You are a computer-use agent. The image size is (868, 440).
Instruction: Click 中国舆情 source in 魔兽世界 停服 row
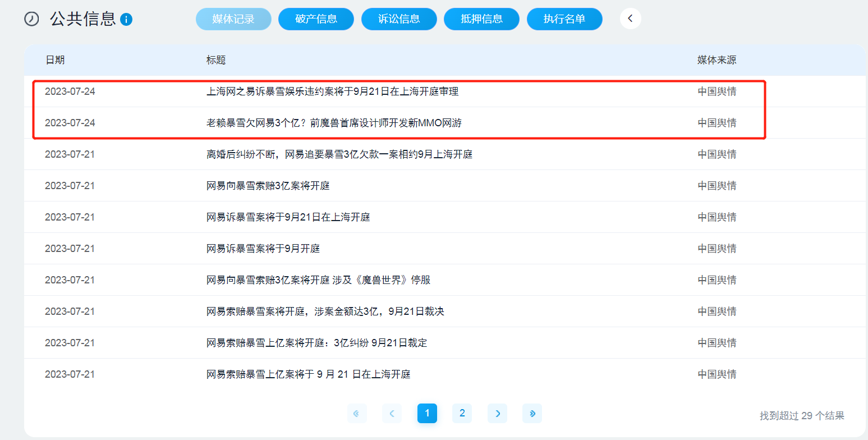[x=717, y=280]
